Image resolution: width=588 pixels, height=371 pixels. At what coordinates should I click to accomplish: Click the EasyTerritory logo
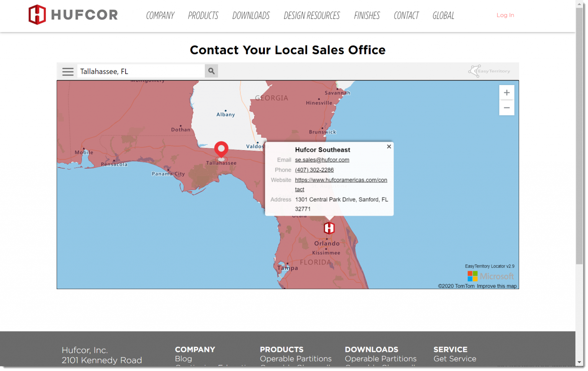click(489, 71)
